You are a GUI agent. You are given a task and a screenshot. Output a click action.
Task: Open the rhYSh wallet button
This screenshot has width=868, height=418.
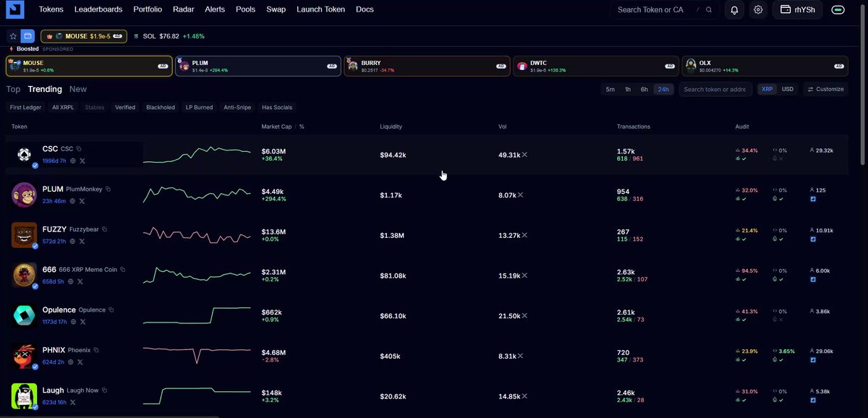coord(798,9)
